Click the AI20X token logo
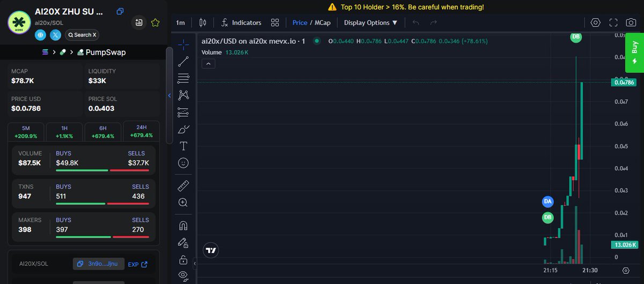The image size is (644, 284). click(x=19, y=23)
